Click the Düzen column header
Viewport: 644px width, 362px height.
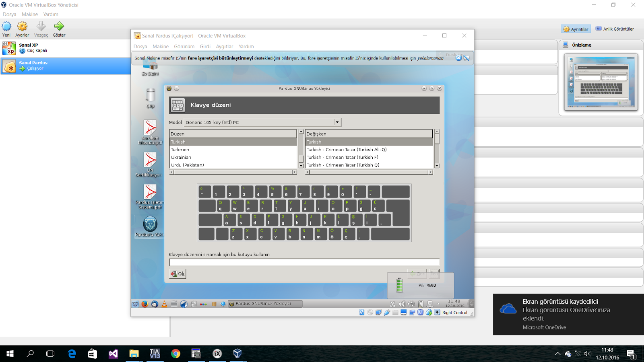(233, 134)
